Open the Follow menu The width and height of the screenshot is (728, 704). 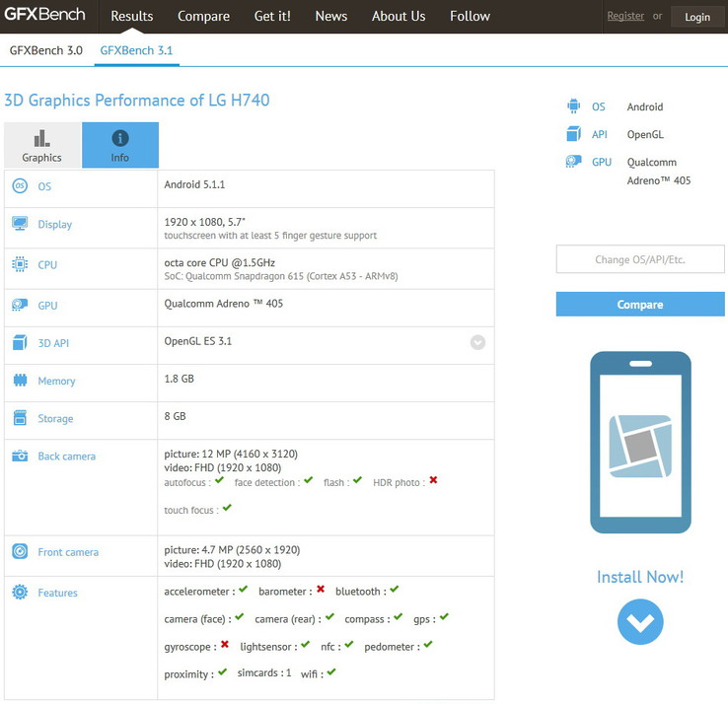click(470, 16)
